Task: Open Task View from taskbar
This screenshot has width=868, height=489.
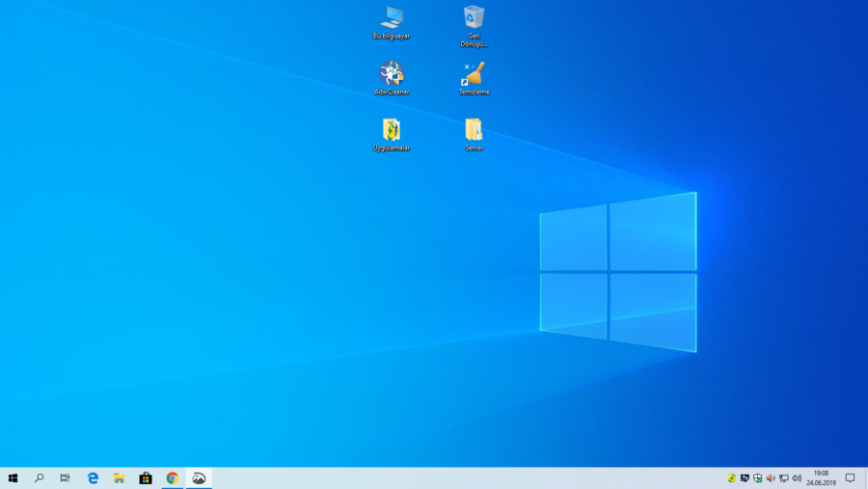Action: coord(66,478)
